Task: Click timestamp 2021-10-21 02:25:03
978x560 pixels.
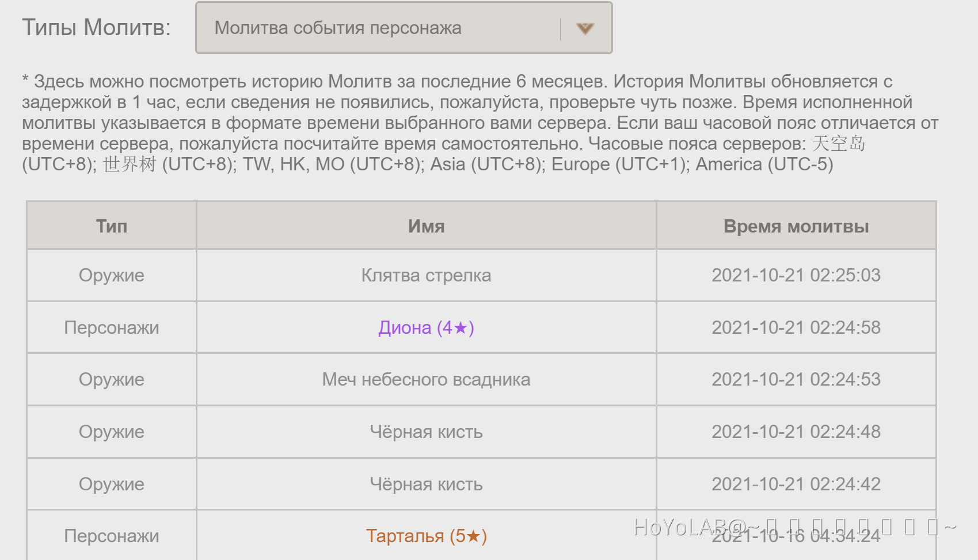Action: 796,275
